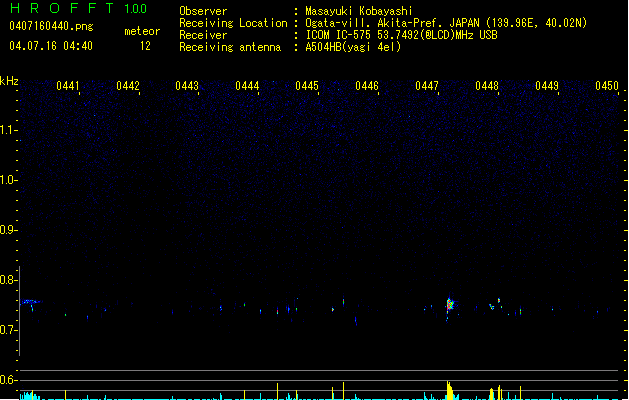Viewport: 629px width, 400px height.
Task: Click the HROFFT 1.0.0 title text
Action: [78, 8]
